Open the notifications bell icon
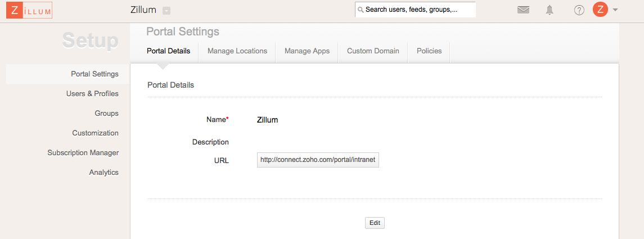The width and height of the screenshot is (644, 239). pyautogui.click(x=550, y=10)
